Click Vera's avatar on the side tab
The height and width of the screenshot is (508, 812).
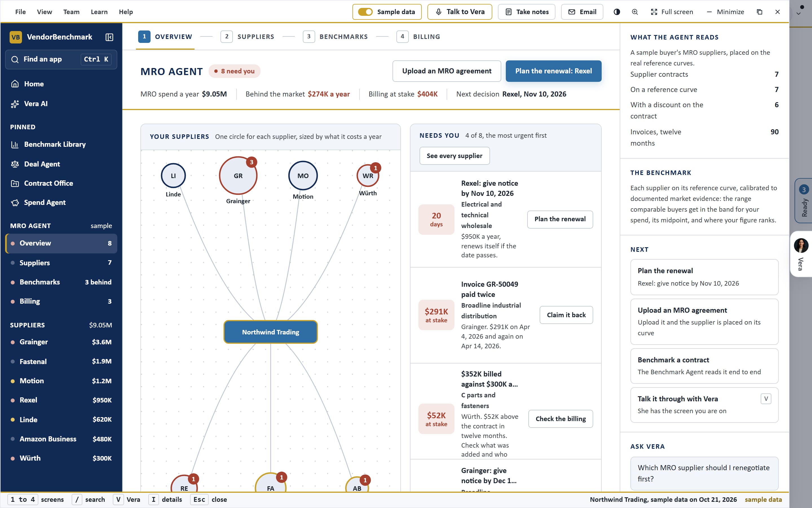[801, 245]
